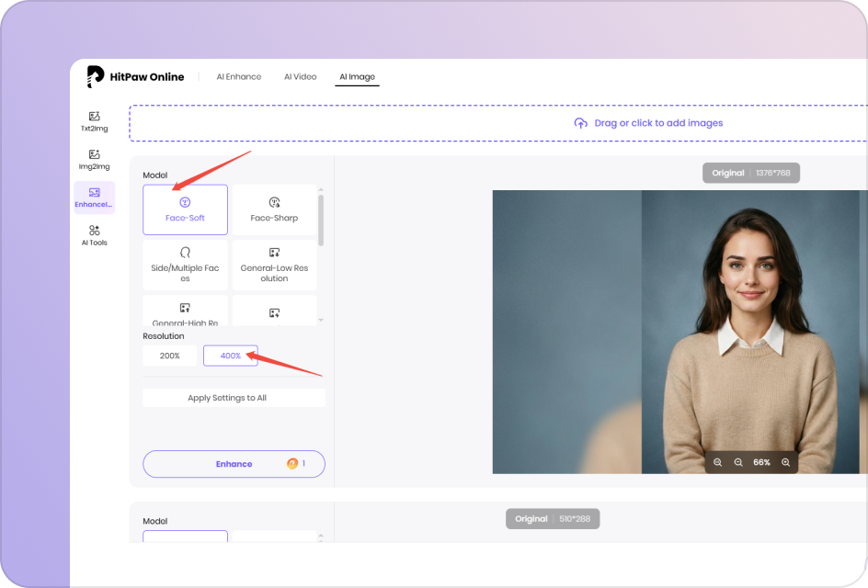Image resolution: width=868 pixels, height=588 pixels.
Task: Choose the Face-Sharp model
Action: click(x=274, y=209)
